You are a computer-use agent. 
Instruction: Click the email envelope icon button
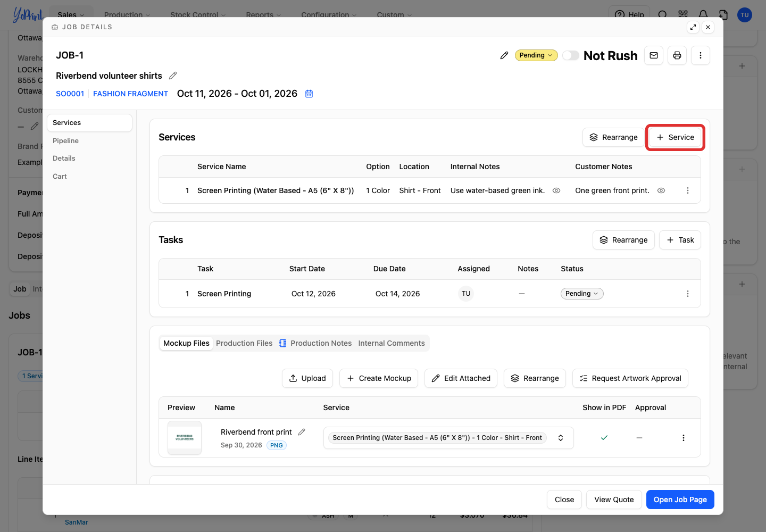(x=654, y=55)
